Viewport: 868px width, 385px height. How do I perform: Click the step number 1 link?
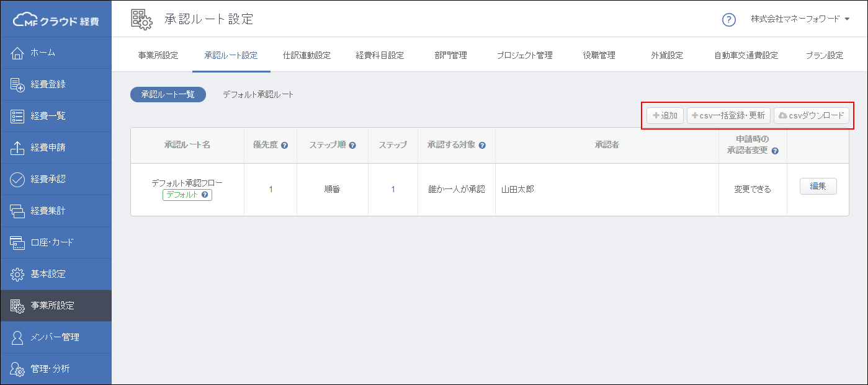point(393,190)
